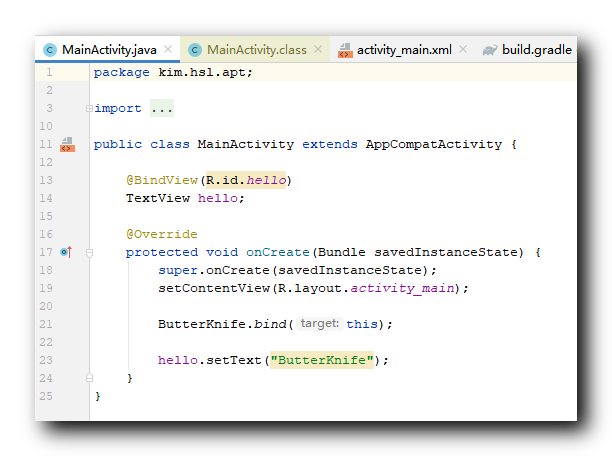Click the override method gutter icon on line 17
The width and height of the screenshot is (612, 456).
(66, 252)
